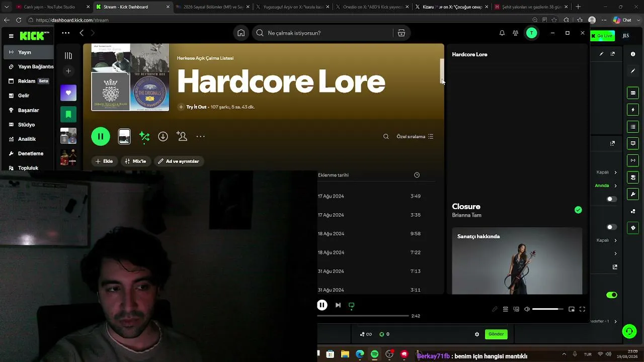
Task: Toggle repeat in player bar
Action: click(352, 305)
